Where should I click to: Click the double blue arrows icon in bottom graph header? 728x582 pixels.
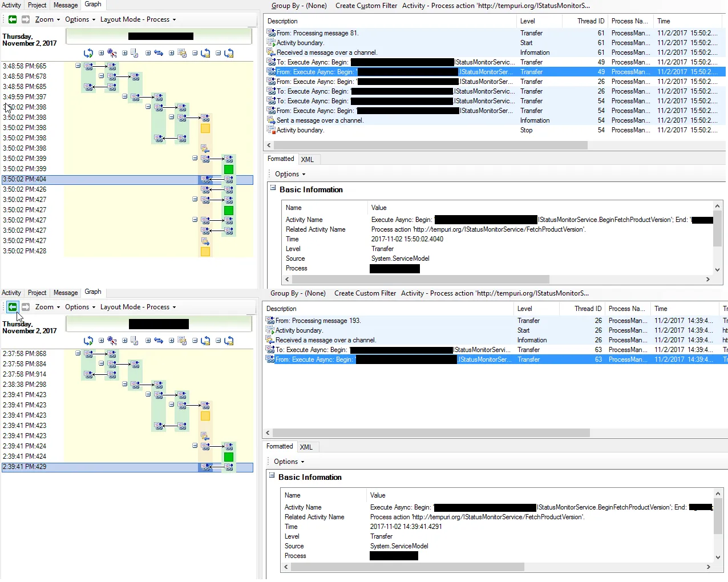pos(159,341)
